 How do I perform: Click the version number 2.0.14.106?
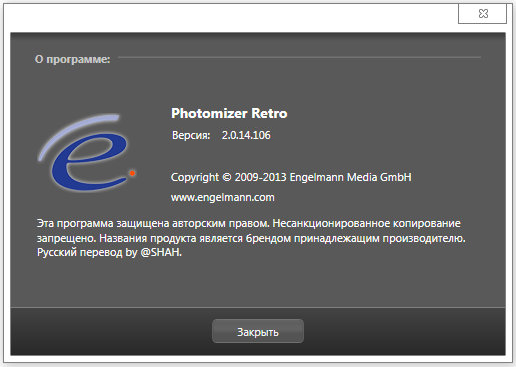click(246, 135)
